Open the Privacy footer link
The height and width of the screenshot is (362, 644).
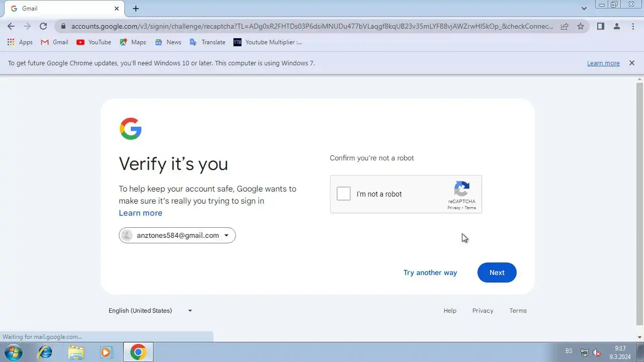click(482, 311)
